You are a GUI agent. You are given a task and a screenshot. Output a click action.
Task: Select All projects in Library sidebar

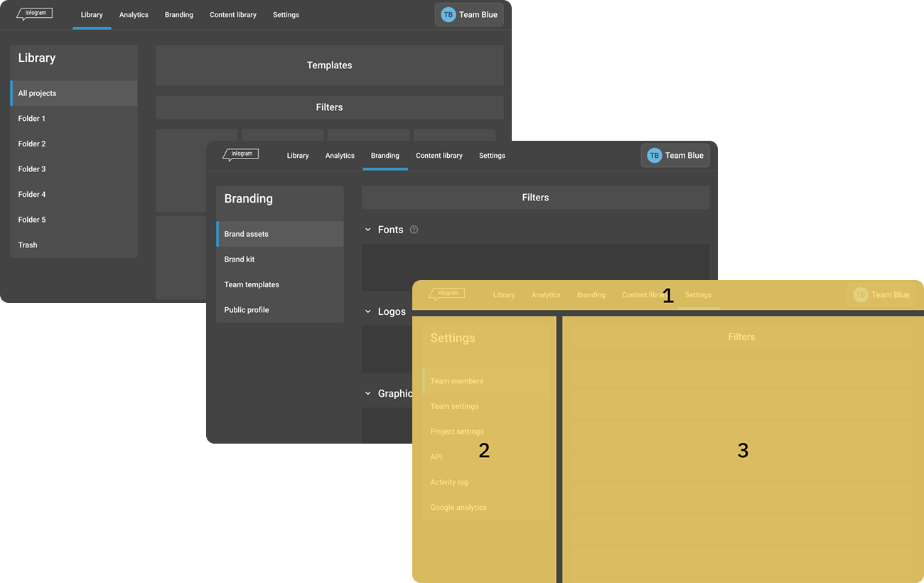click(x=74, y=93)
